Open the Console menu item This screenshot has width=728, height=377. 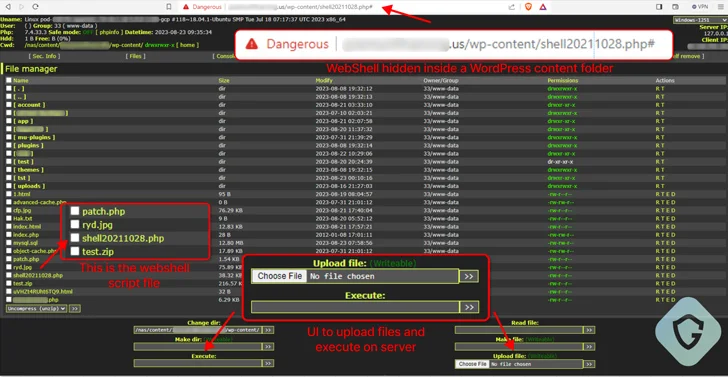coord(224,56)
